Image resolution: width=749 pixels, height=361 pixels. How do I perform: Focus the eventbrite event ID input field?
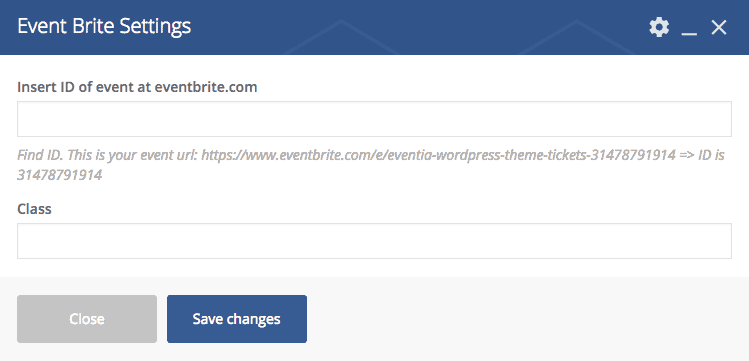pos(374,119)
